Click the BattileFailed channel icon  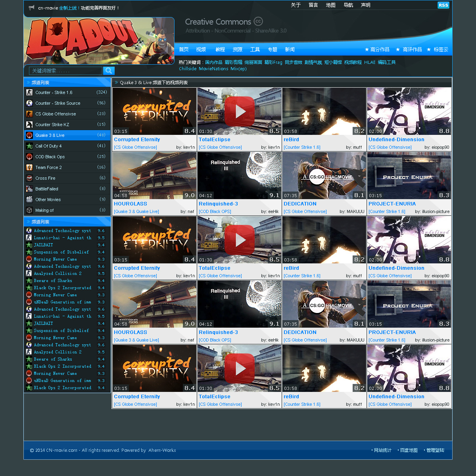click(x=29, y=189)
